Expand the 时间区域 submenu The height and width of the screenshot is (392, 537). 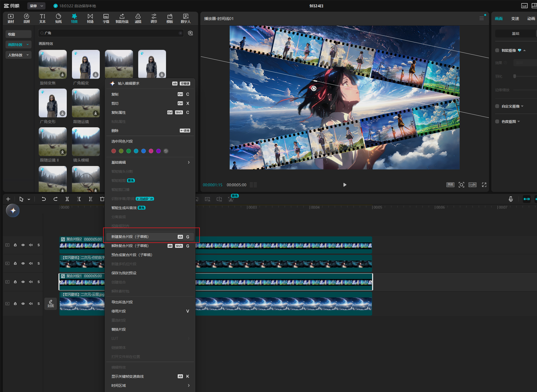(x=150, y=386)
